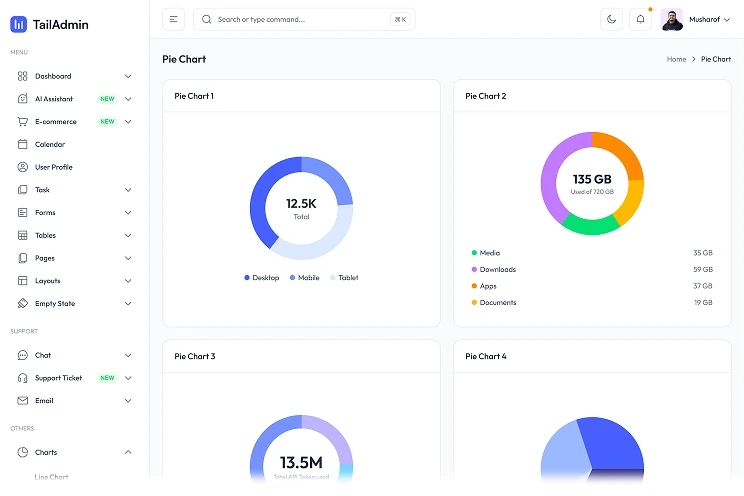Viewport: 744px width, 496px height.
Task: Go to Home breadcrumb link
Action: pyautogui.click(x=676, y=59)
